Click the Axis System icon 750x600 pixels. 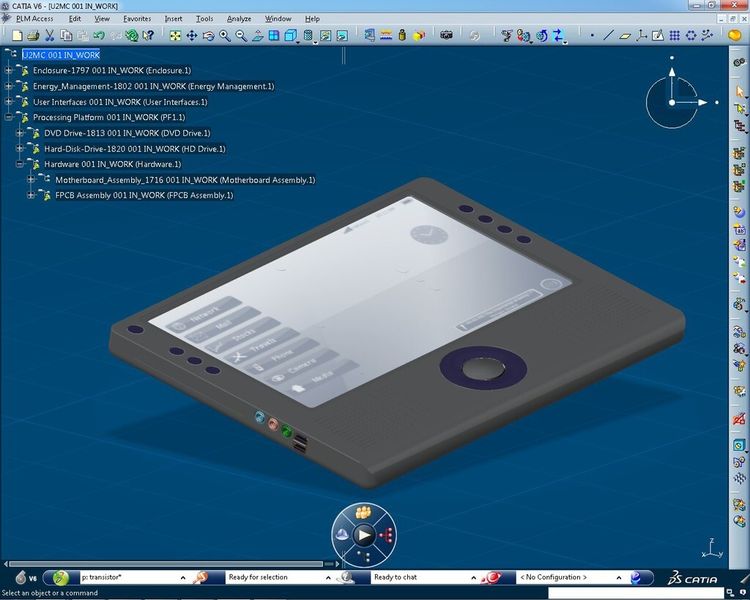[x=641, y=35]
